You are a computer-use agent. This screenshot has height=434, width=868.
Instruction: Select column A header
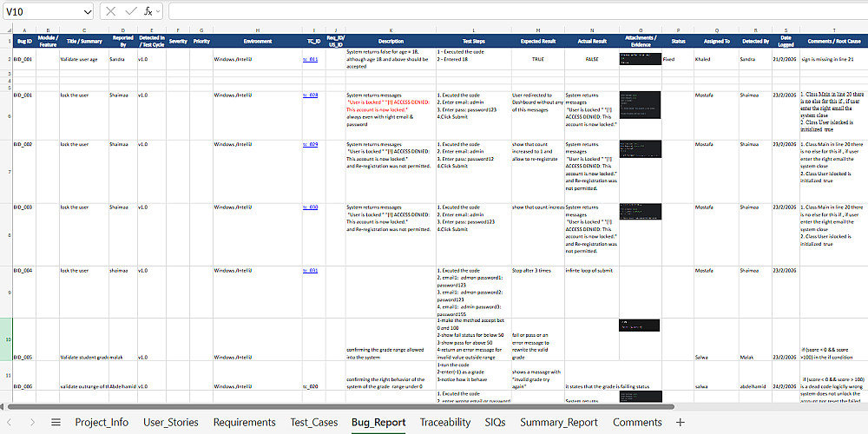24,30
